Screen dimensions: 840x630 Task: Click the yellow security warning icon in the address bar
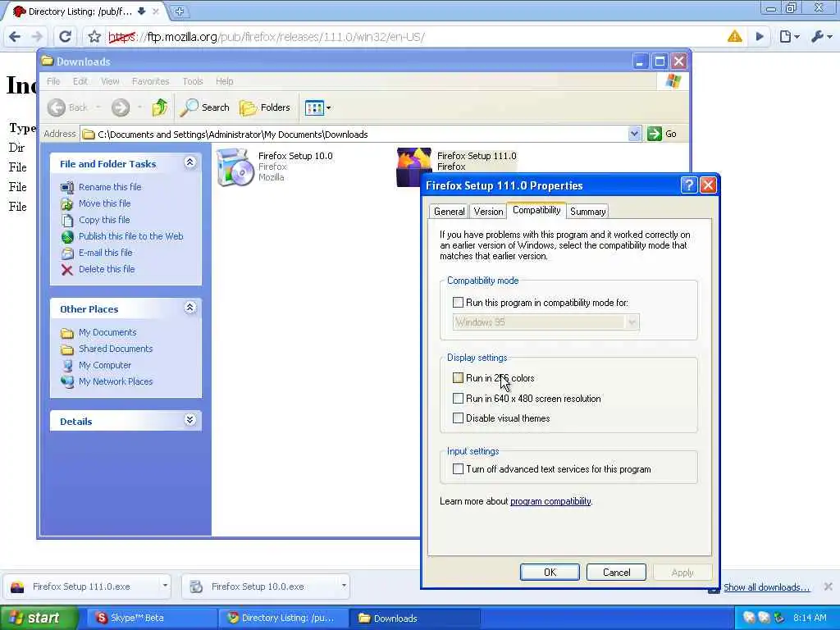[x=734, y=36]
